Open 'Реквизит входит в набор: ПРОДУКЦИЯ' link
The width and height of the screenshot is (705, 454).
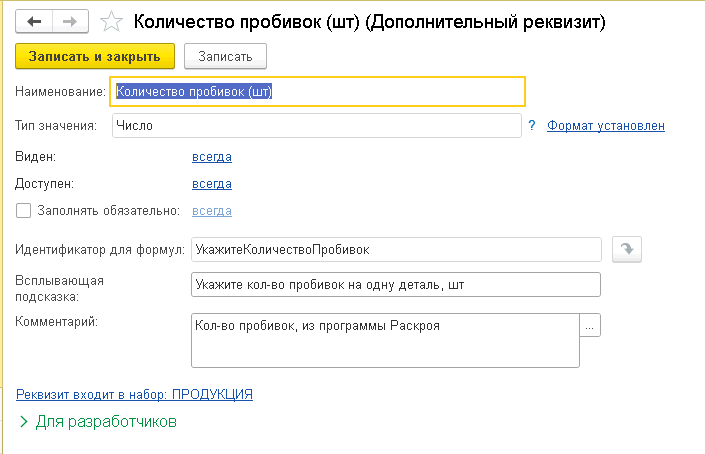[135, 395]
